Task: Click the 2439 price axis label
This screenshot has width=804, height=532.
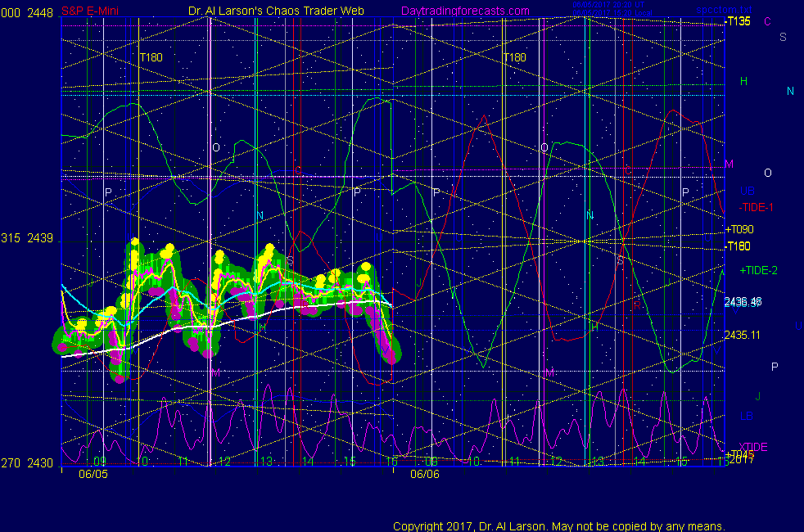Action: (x=40, y=238)
